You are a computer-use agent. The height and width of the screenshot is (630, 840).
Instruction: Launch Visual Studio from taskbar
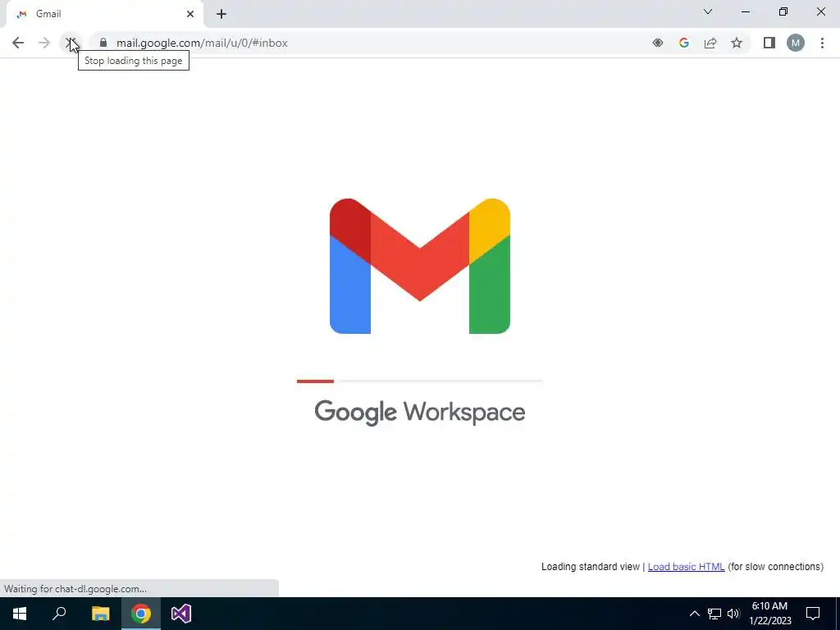(181, 614)
